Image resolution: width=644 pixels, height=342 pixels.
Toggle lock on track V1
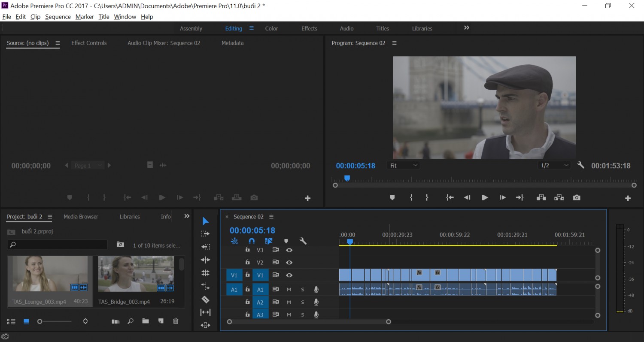tap(247, 275)
